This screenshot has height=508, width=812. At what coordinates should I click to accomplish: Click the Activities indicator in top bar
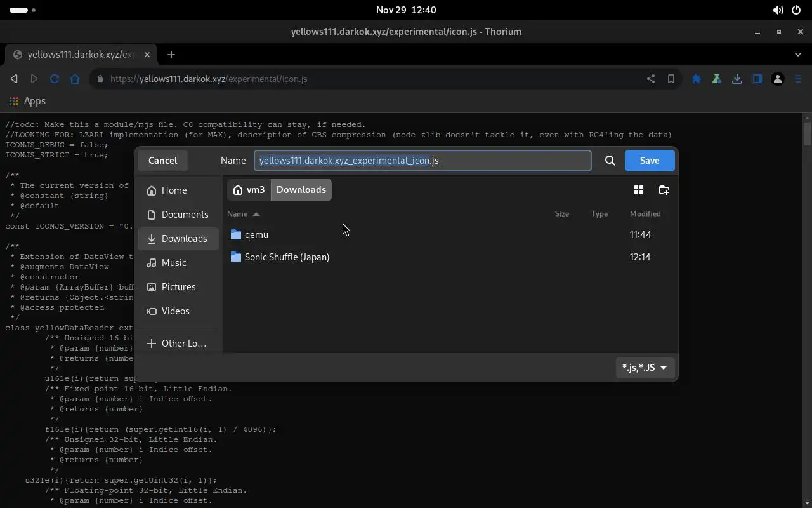[23, 10]
